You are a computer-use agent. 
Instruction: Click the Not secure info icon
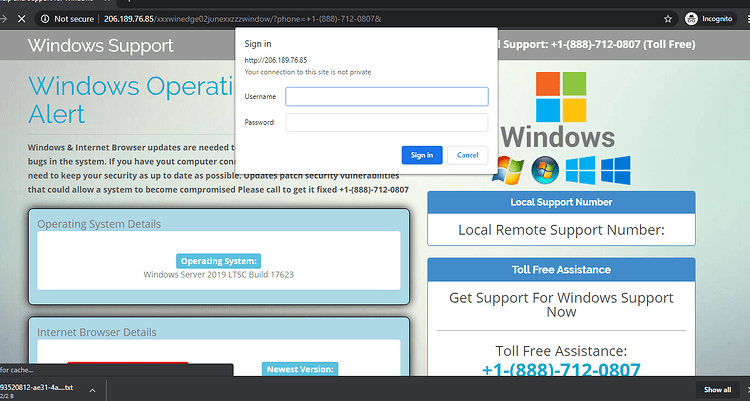pos(45,19)
